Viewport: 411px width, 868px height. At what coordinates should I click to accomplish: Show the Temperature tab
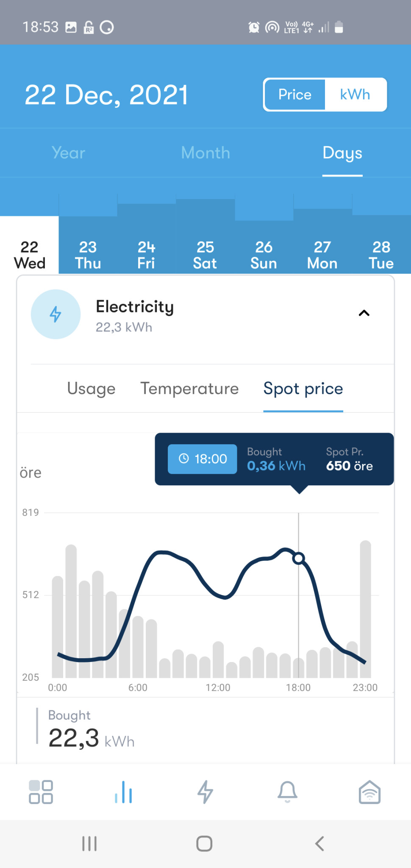point(189,389)
